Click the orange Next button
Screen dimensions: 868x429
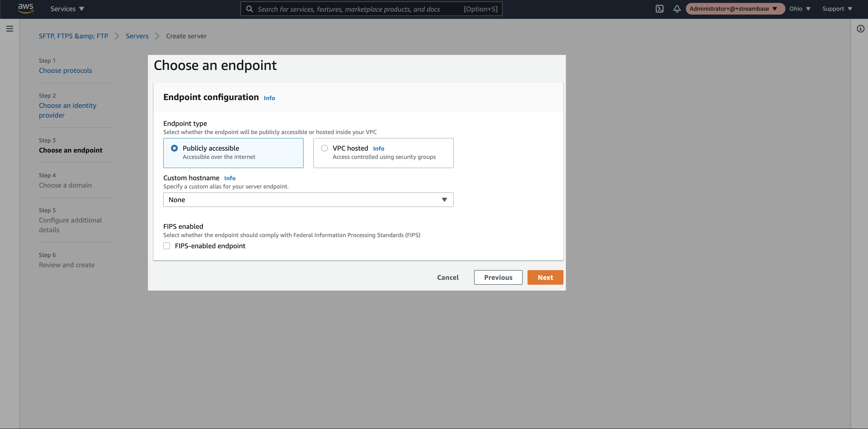pos(545,277)
